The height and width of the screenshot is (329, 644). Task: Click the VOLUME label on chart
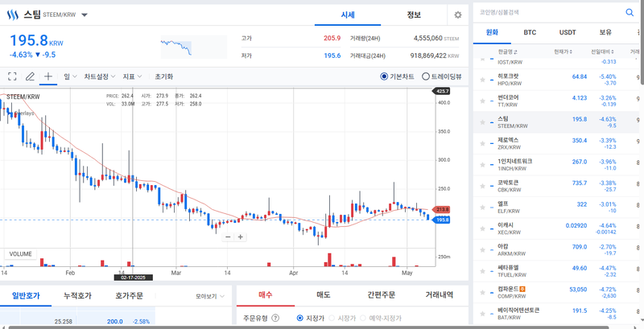[21, 254]
